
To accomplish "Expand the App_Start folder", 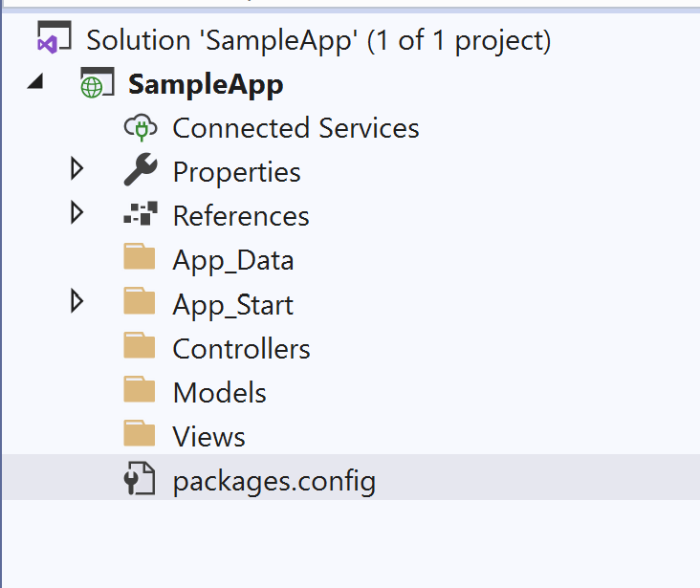I will click(77, 301).
